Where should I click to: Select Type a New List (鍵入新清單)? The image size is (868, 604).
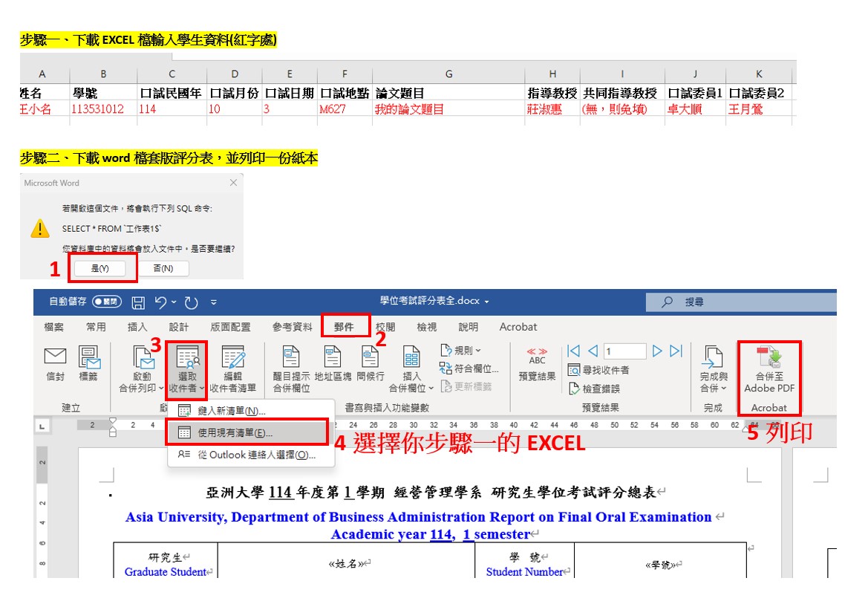(231, 411)
